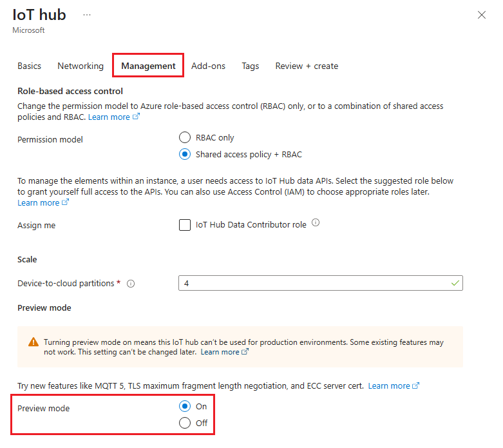503x448 pixels.
Task: Check the IoT Hub Data Contributor role box
Action: pyautogui.click(x=185, y=225)
